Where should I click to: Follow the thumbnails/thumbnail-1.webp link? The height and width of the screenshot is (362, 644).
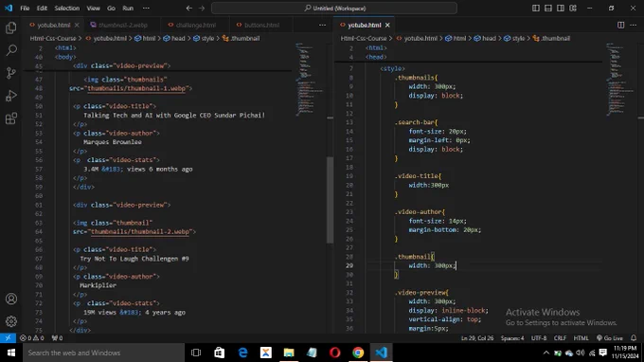[136, 88]
